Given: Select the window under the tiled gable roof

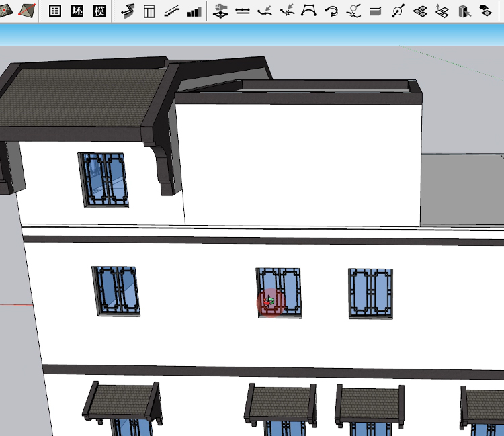Looking at the screenshot, I should tap(103, 180).
